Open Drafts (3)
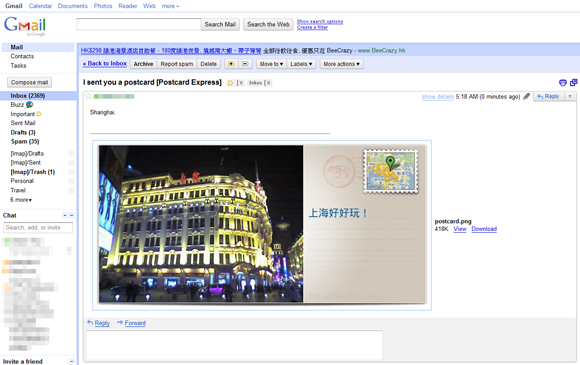Image resolution: width=580 pixels, height=365 pixels. 23,132
